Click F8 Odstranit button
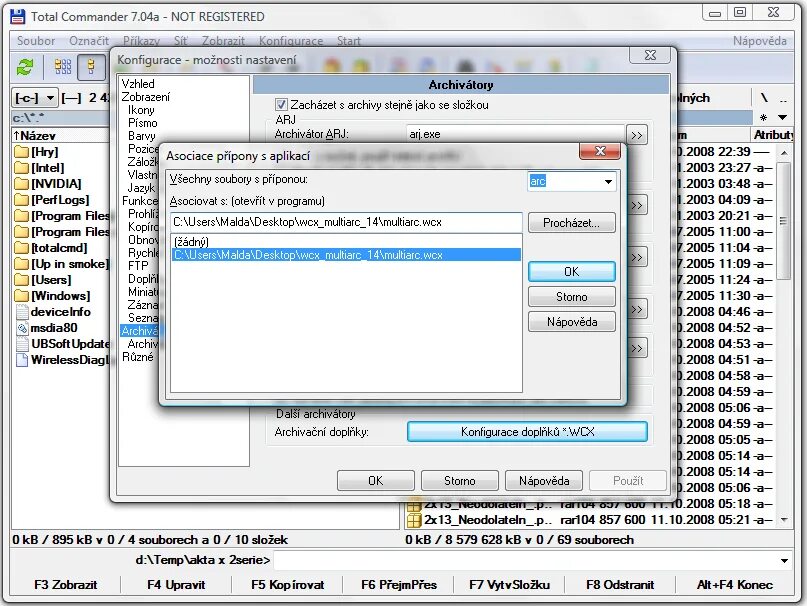 [620, 585]
